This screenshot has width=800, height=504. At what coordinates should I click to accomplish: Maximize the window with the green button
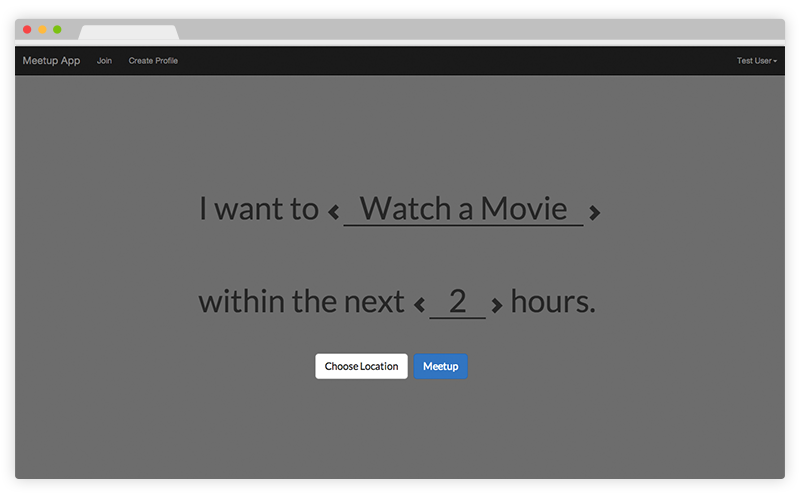(57, 30)
